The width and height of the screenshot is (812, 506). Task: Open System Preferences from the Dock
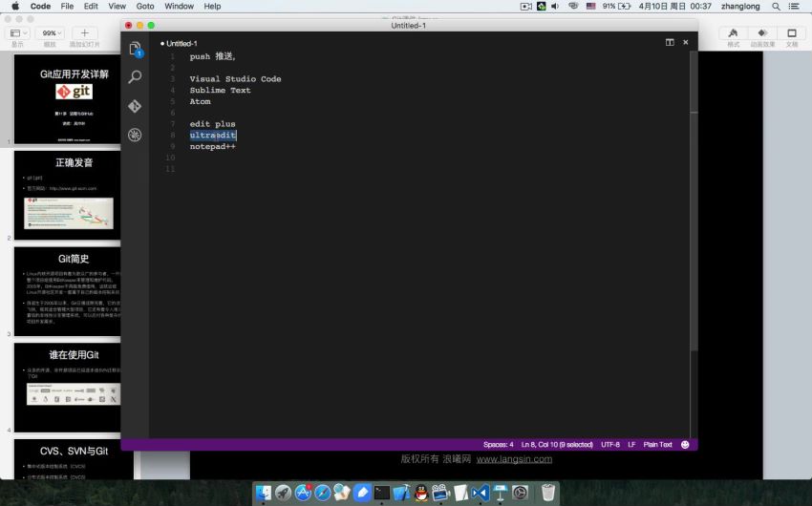(x=520, y=493)
